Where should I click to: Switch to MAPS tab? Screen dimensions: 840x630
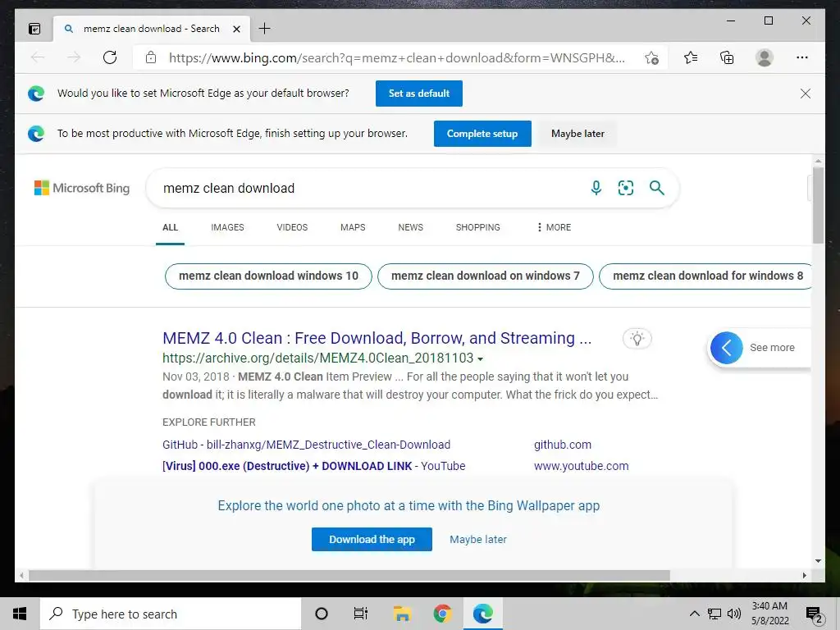(x=353, y=227)
